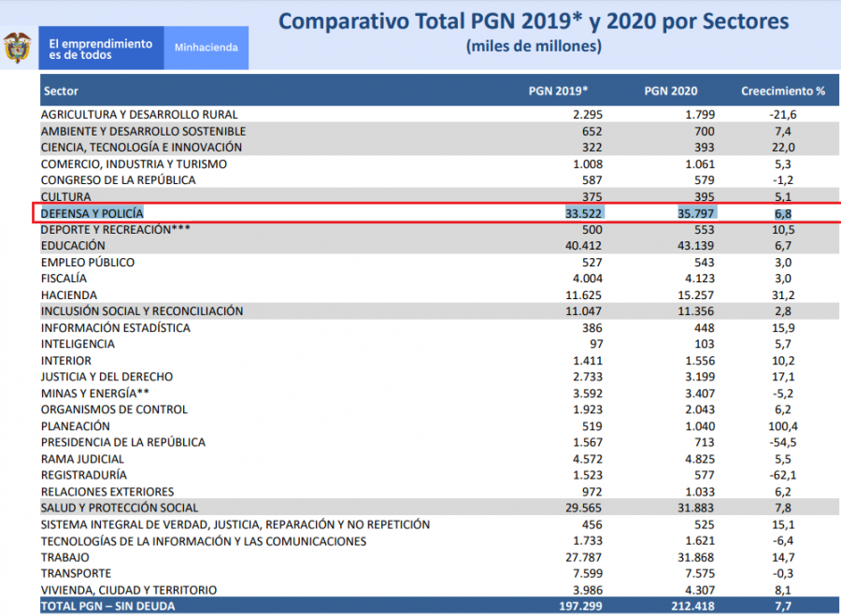The width and height of the screenshot is (841, 616).
Task: Click the 33.522 value for Defensa y Policía
Action: 583,213
